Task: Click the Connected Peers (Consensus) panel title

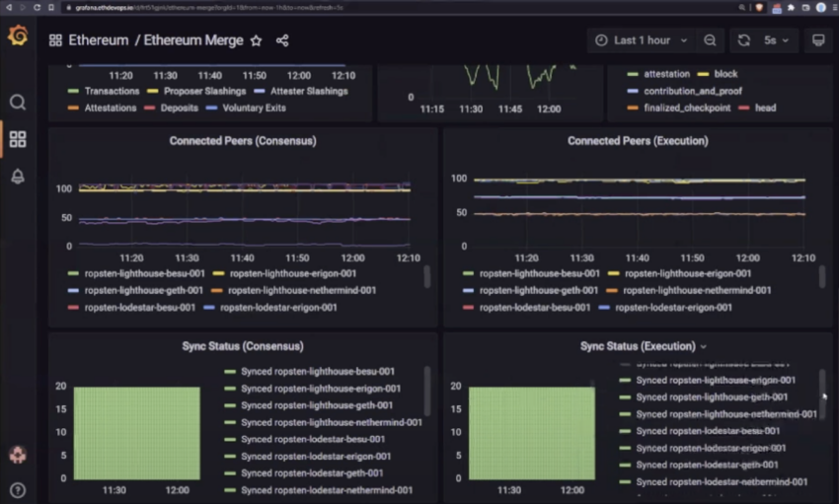Action: (243, 141)
